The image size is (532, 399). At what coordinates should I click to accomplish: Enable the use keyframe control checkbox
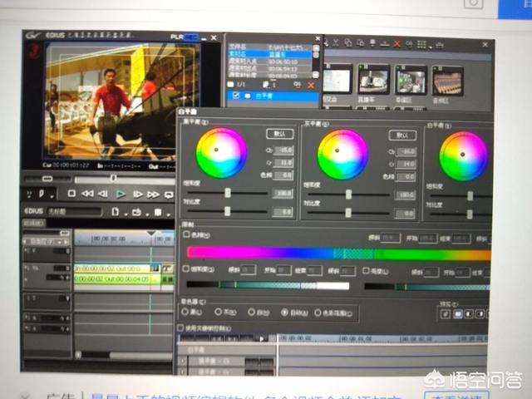tap(180, 328)
